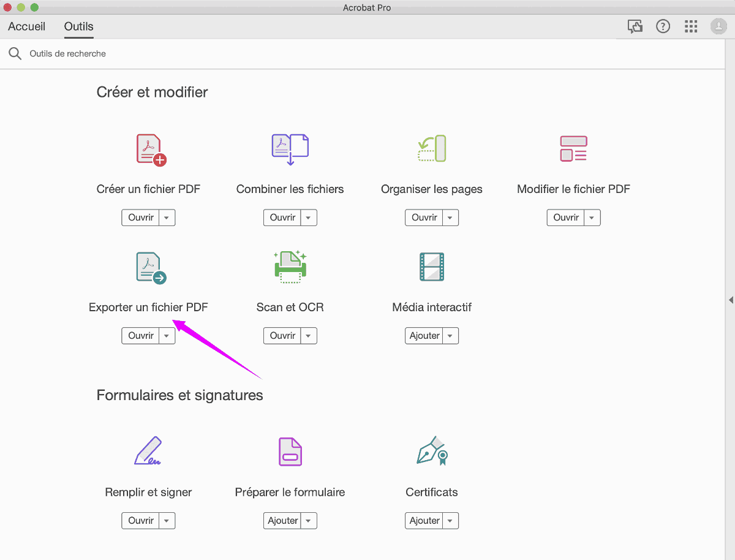Open Organiser les pages with Ouvrir
The image size is (735, 560).
point(424,218)
